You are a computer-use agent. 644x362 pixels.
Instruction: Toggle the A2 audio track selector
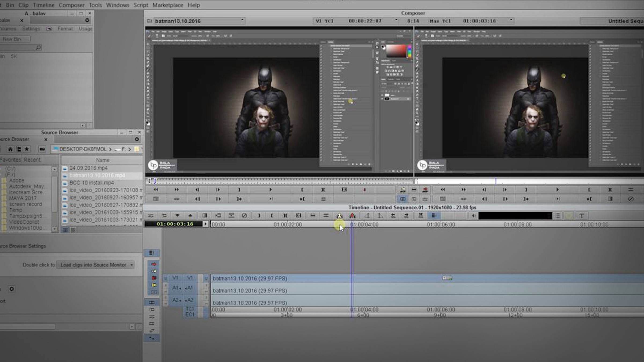click(190, 300)
